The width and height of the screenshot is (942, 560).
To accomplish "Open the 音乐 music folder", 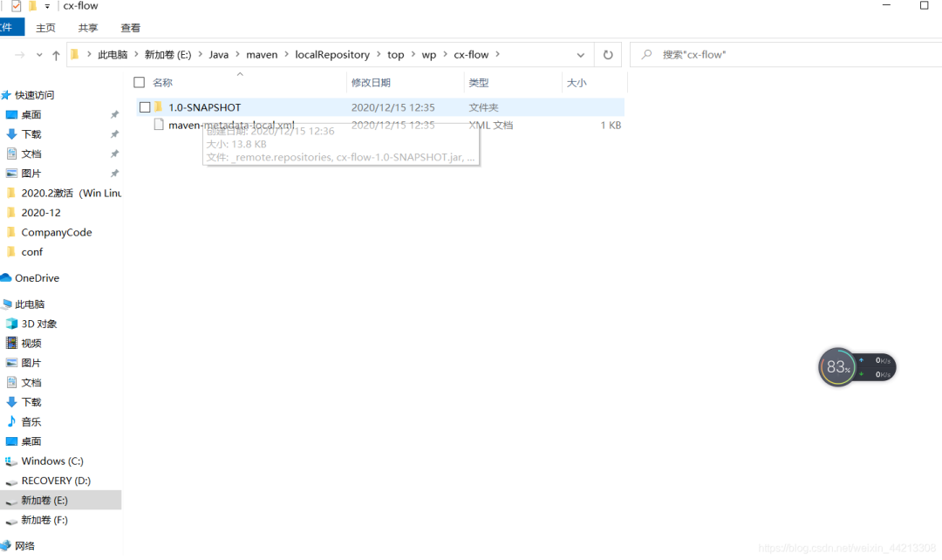I will click(31, 422).
